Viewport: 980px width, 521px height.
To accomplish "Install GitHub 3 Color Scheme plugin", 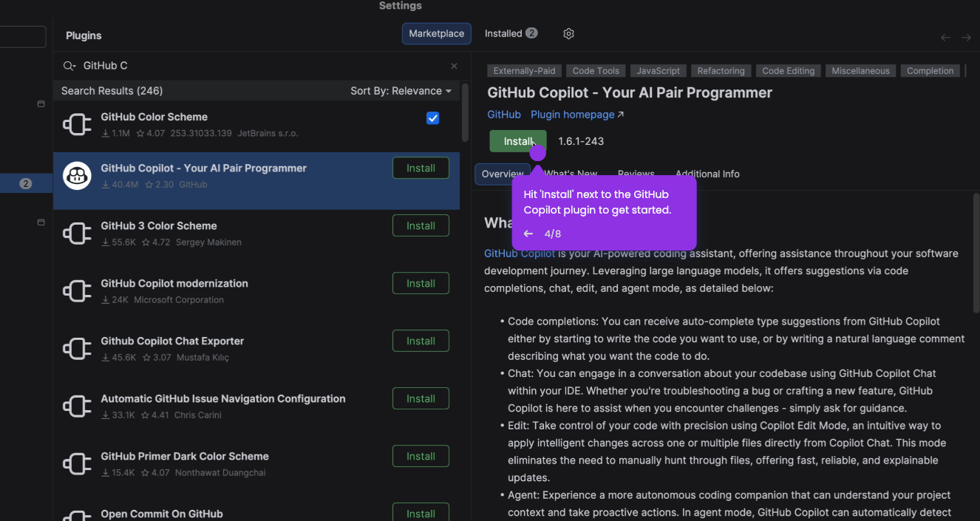I will 421,225.
